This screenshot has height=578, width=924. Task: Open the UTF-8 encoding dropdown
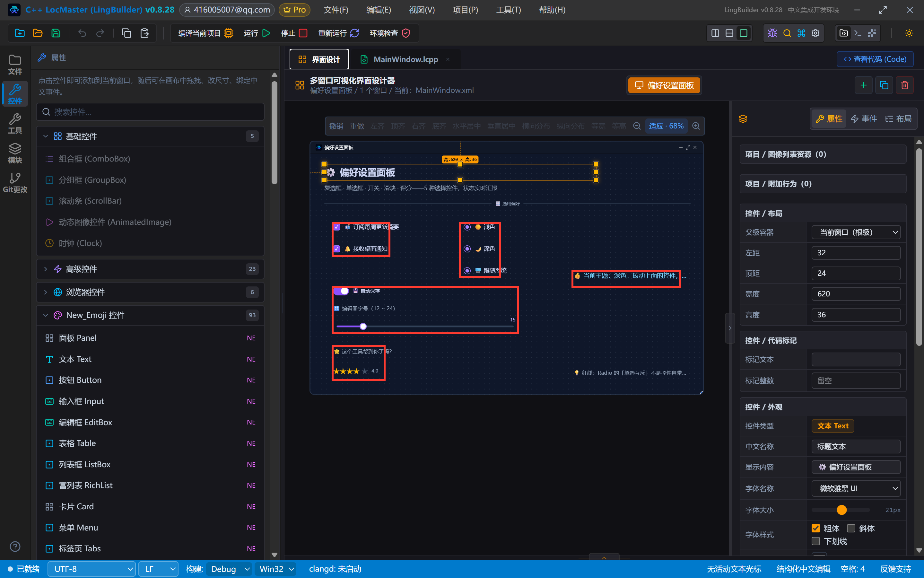(92, 569)
